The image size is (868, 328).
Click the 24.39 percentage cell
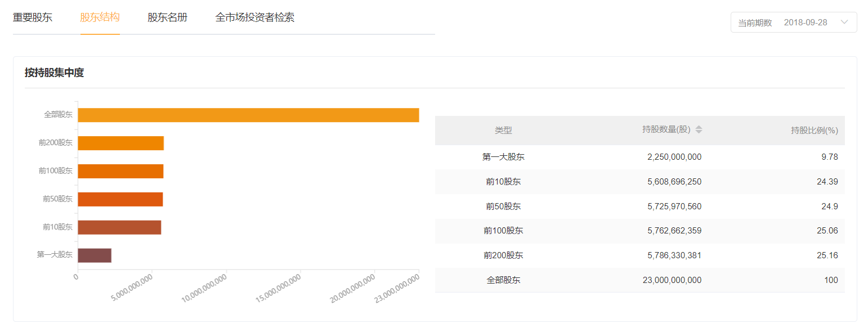pos(827,182)
